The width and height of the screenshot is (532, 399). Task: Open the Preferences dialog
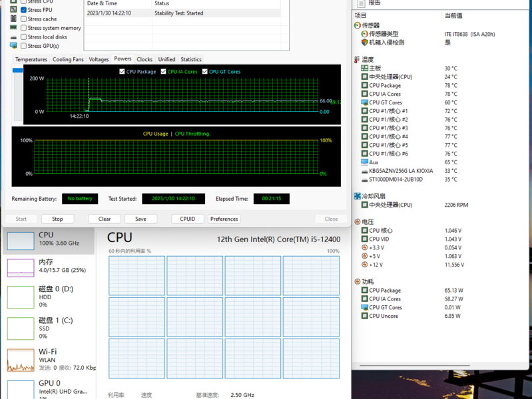point(224,219)
